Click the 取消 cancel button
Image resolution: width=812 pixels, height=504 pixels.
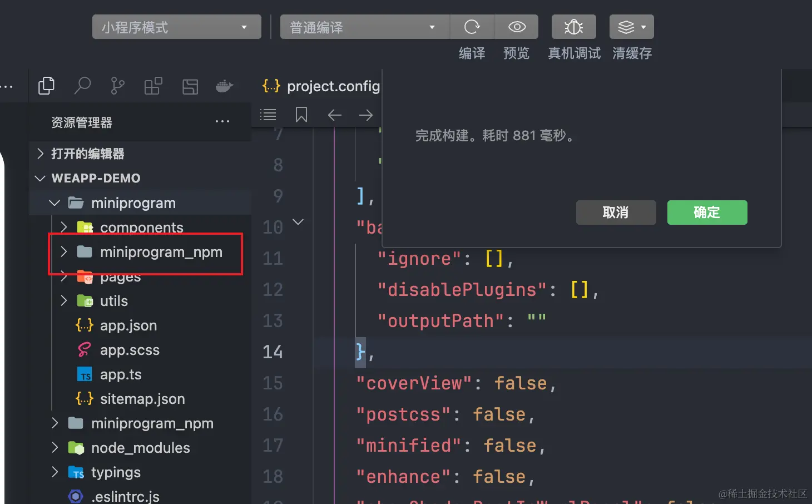[x=616, y=213]
